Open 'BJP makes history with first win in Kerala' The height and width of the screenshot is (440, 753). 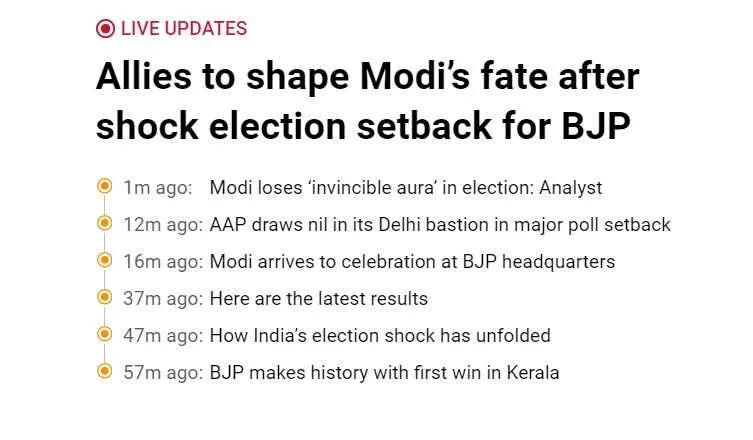point(385,373)
